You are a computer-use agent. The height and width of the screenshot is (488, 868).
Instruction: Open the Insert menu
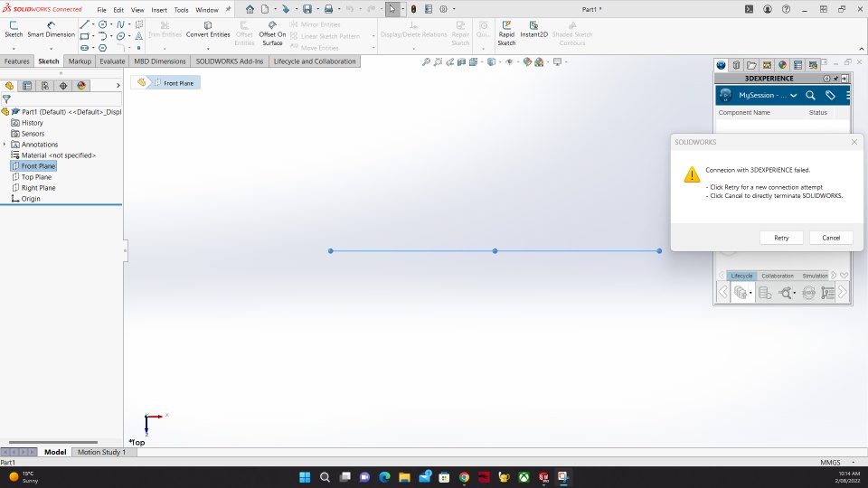tap(159, 10)
